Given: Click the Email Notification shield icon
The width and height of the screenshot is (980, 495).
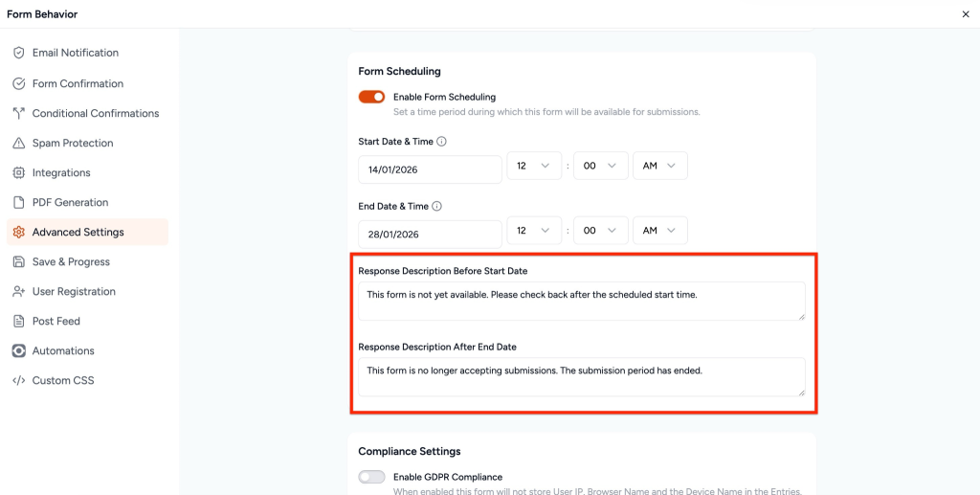Looking at the screenshot, I should (19, 53).
